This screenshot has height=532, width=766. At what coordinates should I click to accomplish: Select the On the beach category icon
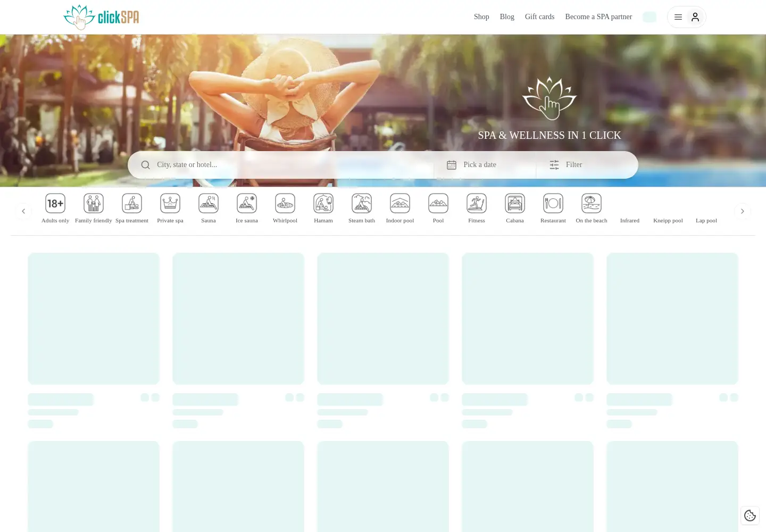[x=592, y=203]
